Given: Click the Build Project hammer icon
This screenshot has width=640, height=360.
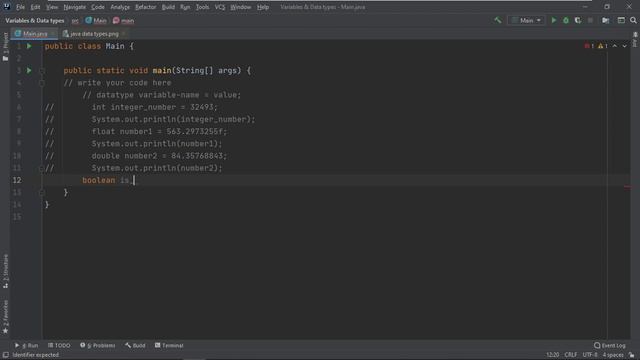Looking at the screenshot, I should pos(498,20).
